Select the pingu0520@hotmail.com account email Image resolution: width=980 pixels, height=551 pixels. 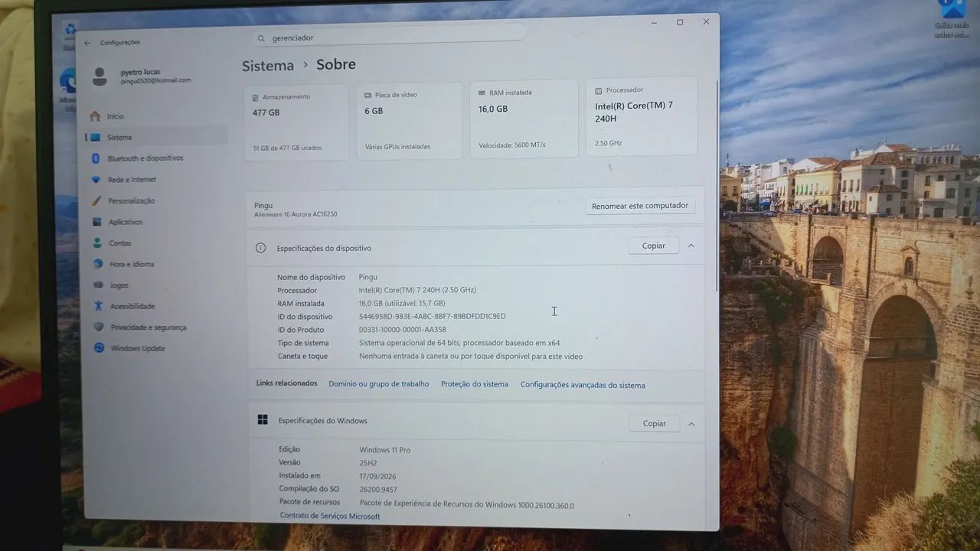coord(156,80)
